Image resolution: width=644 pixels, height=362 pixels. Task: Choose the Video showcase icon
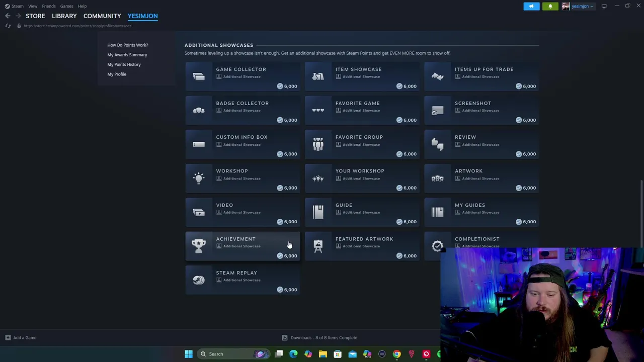tap(199, 212)
